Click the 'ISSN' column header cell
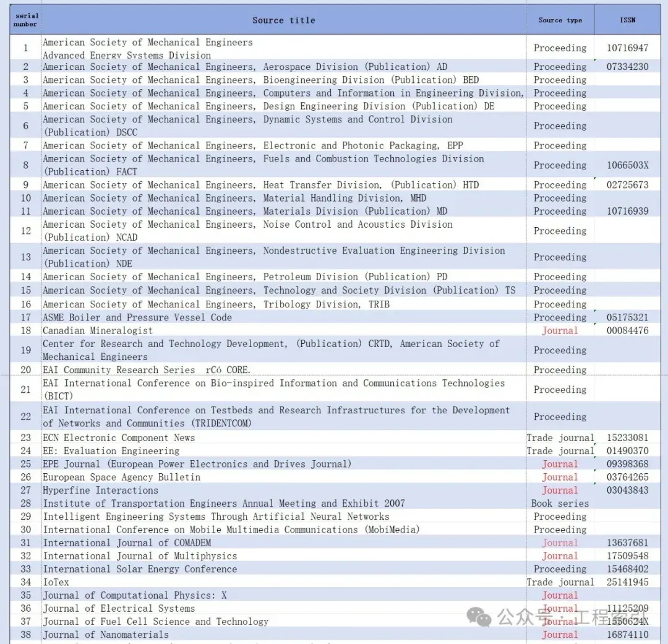668x644 pixels. click(x=627, y=20)
